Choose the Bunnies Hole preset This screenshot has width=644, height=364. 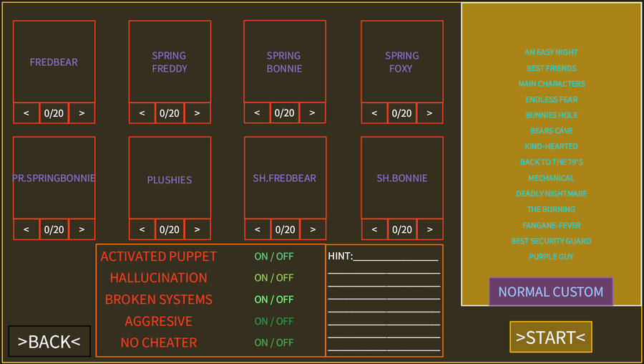(551, 115)
